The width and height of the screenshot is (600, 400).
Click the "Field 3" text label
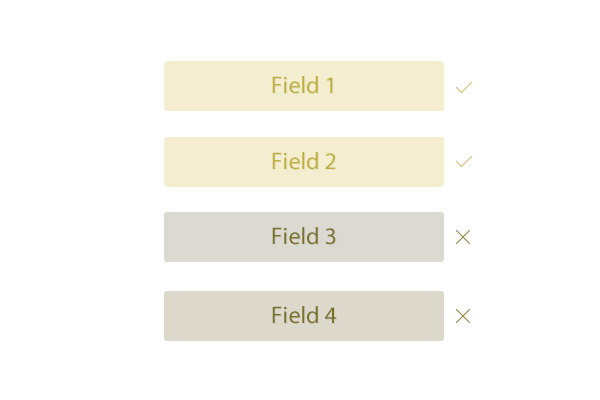point(303,236)
